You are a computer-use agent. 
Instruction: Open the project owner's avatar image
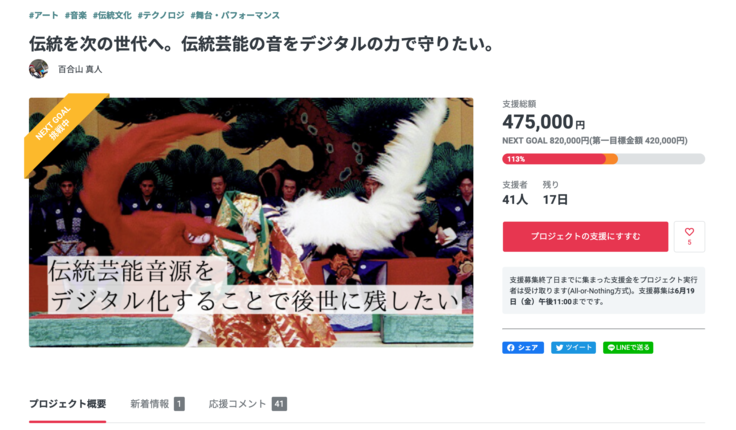pos(38,69)
